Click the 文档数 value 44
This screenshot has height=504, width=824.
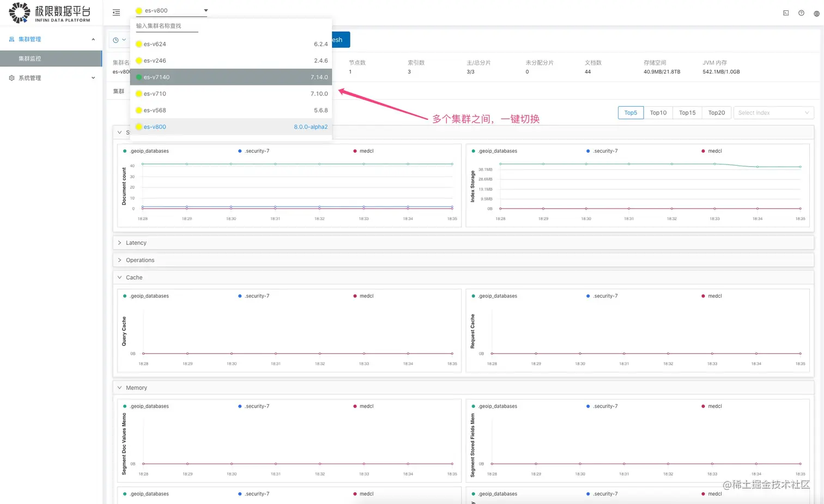[587, 72]
